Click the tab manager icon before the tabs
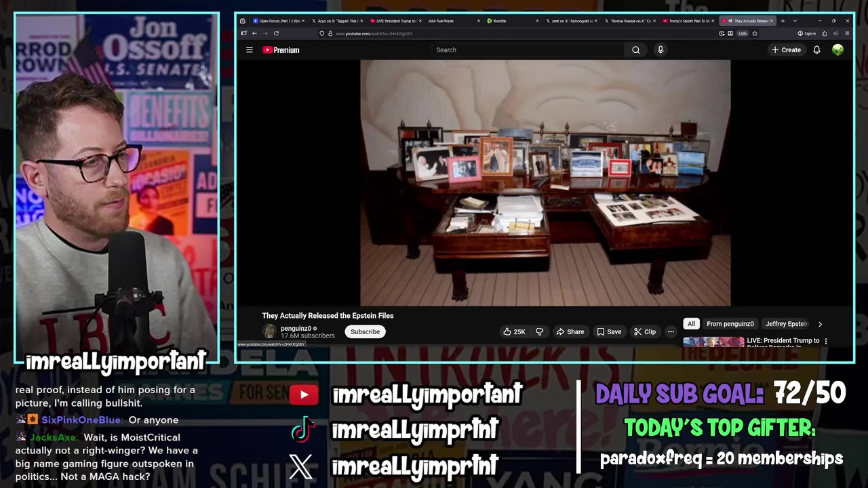 243,21
